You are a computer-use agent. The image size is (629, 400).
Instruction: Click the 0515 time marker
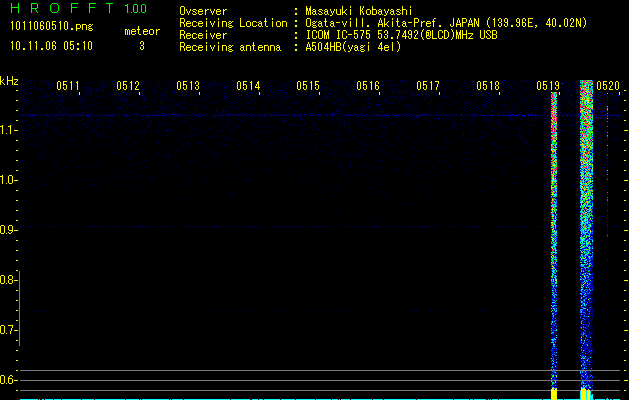[x=308, y=86]
